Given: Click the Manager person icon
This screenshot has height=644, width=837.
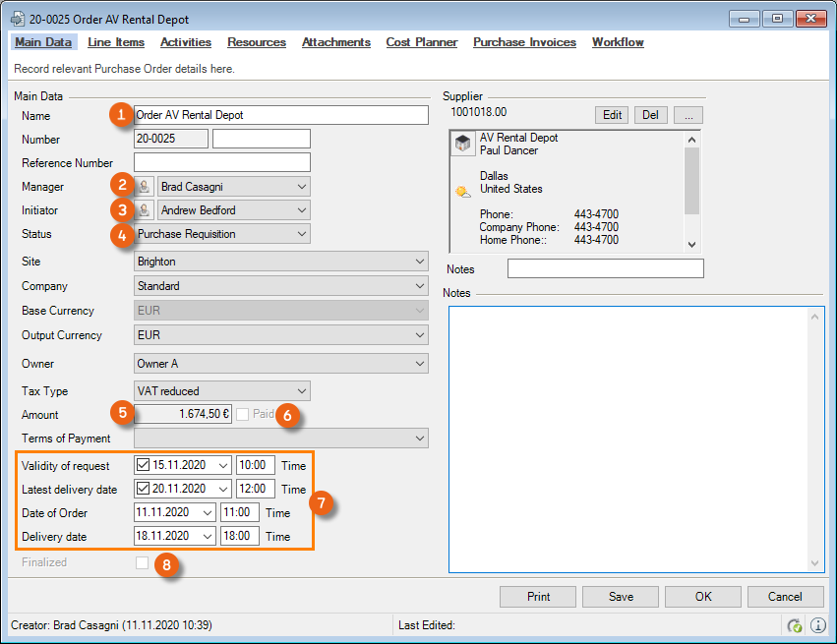Looking at the screenshot, I should coord(146,187).
